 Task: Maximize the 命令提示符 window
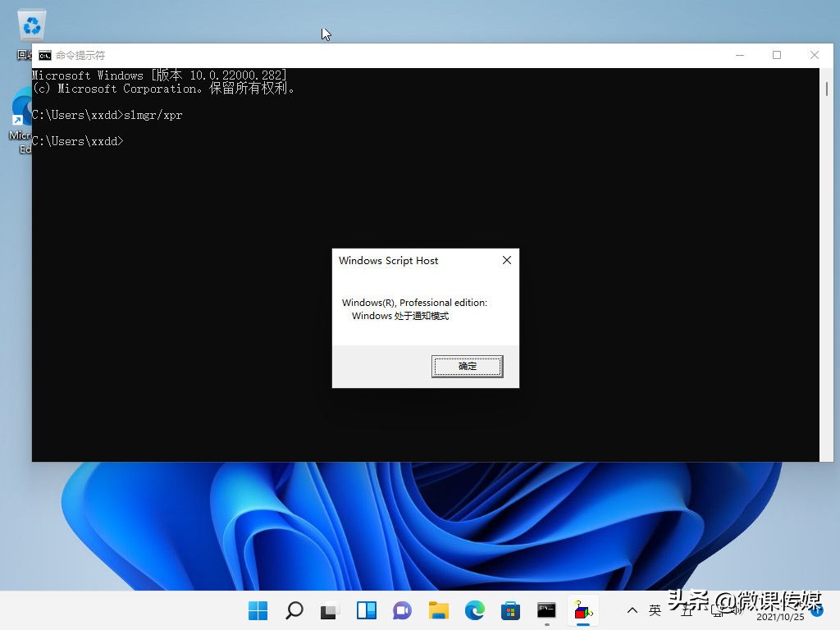[x=777, y=55]
